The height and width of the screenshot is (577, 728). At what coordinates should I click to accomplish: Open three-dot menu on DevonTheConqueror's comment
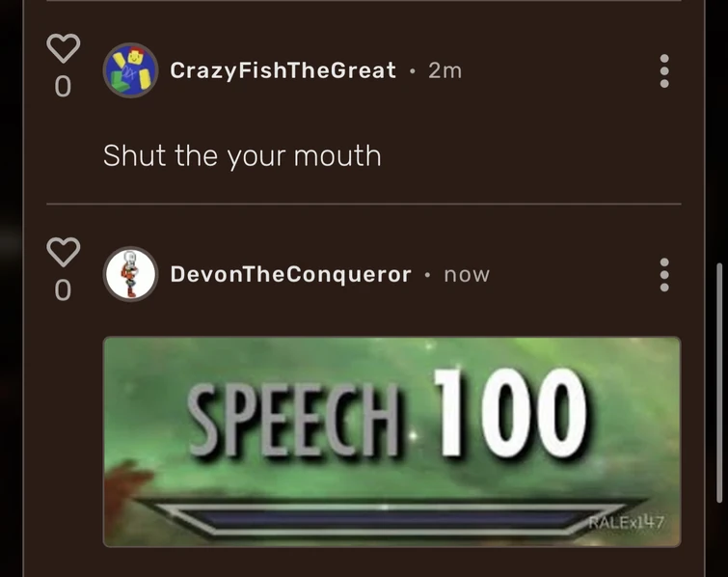click(x=664, y=275)
